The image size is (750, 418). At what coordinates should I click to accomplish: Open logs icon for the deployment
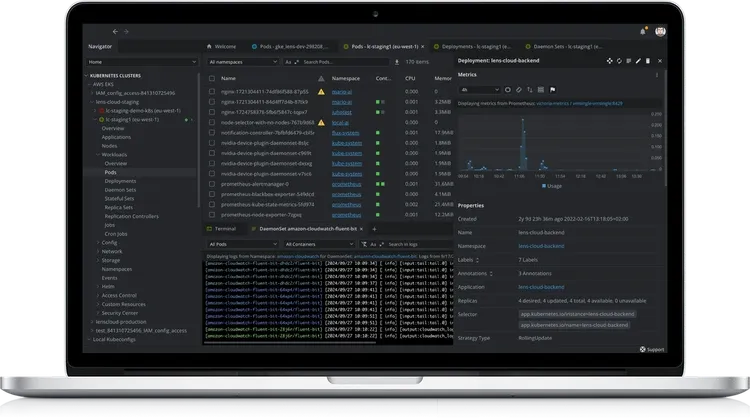(629, 61)
